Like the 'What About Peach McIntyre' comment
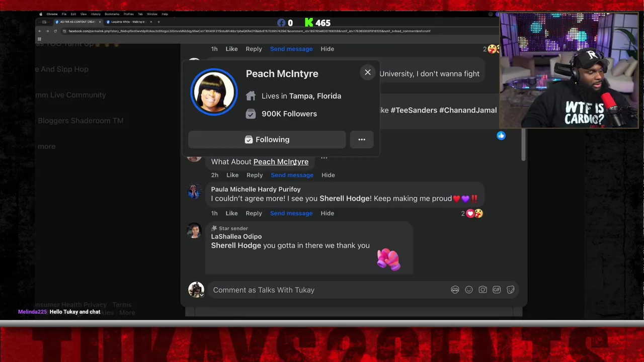 232,175
